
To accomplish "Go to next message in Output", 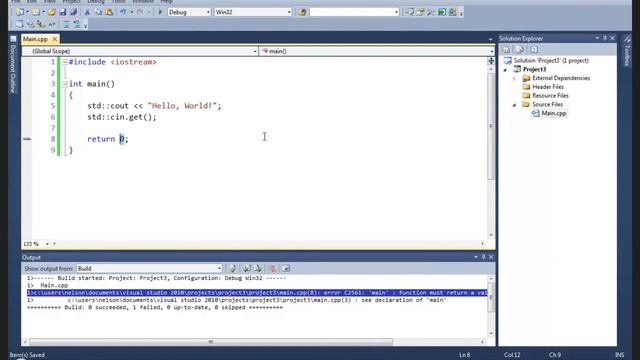I will coord(258,268).
